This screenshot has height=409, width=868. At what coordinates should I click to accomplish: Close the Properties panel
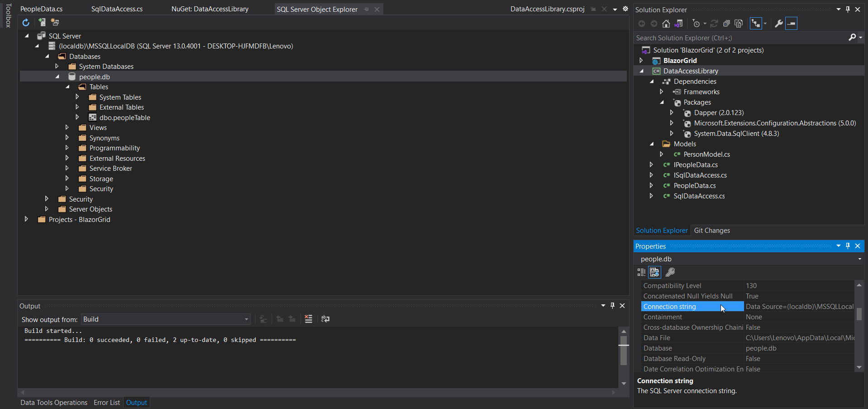pos(858,246)
